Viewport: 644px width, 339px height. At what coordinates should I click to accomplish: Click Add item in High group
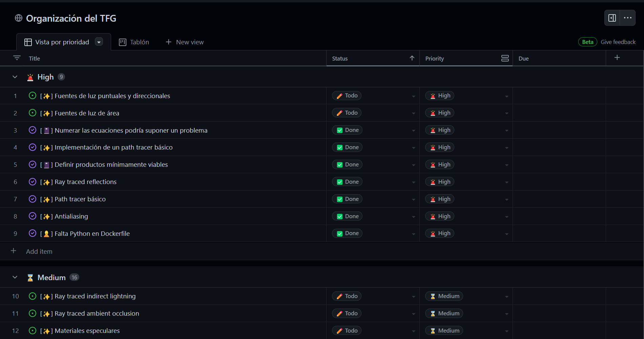pos(39,251)
